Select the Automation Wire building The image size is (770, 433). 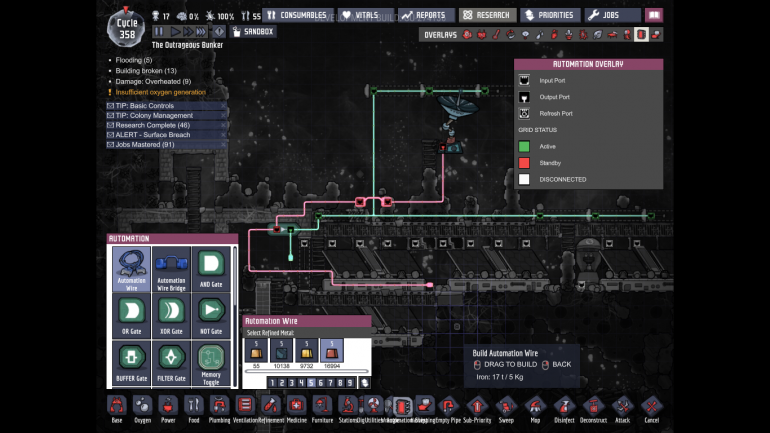pos(131,269)
